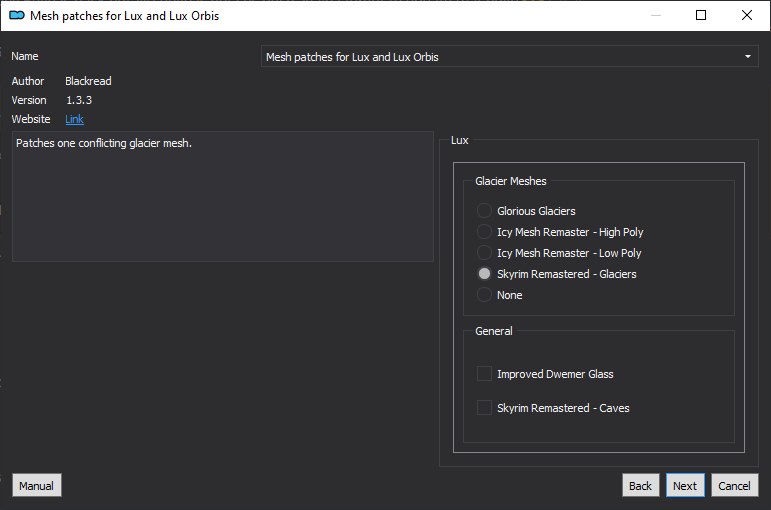The width and height of the screenshot is (771, 510).
Task: Maximize the installer window
Action: [x=701, y=15]
